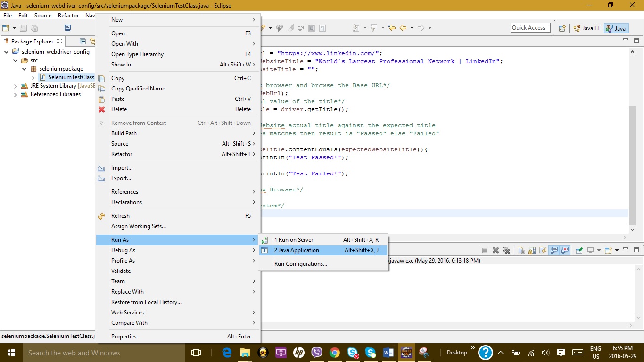
Task: Go Back with yellow left arrow
Action: click(x=403, y=28)
